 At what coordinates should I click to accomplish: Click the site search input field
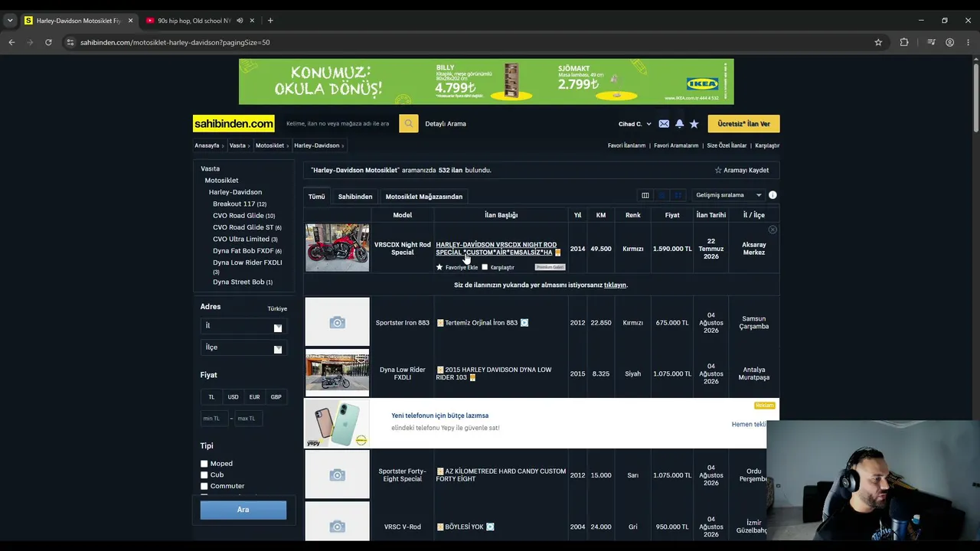coord(340,123)
